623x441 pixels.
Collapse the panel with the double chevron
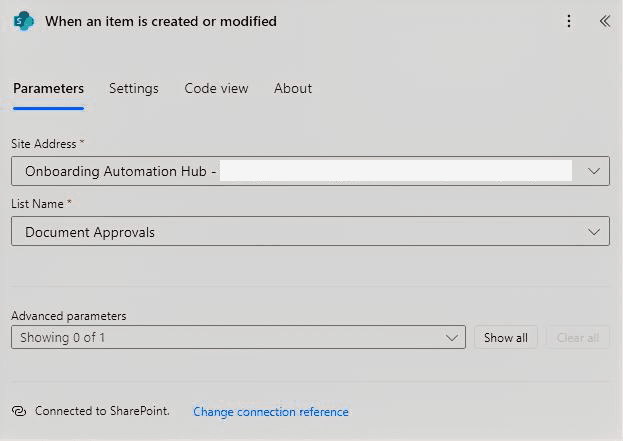(x=604, y=21)
